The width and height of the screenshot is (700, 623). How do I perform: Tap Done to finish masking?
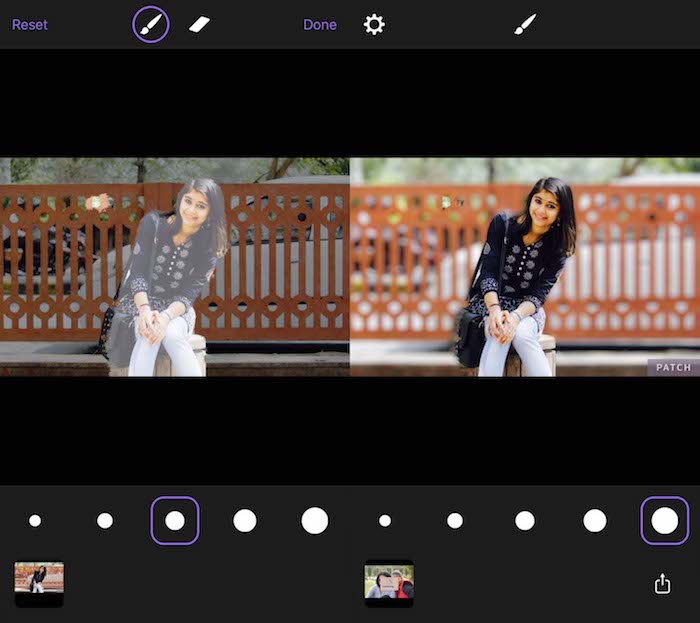point(320,25)
